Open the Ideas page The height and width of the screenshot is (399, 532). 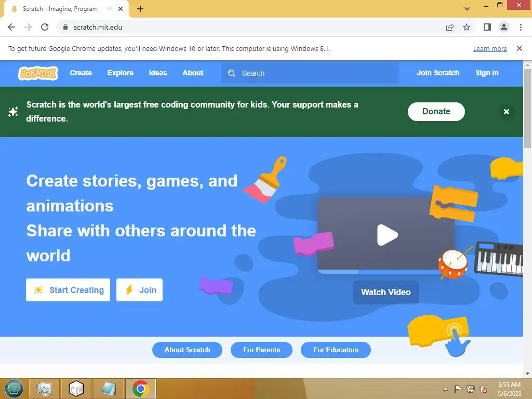[x=158, y=73]
